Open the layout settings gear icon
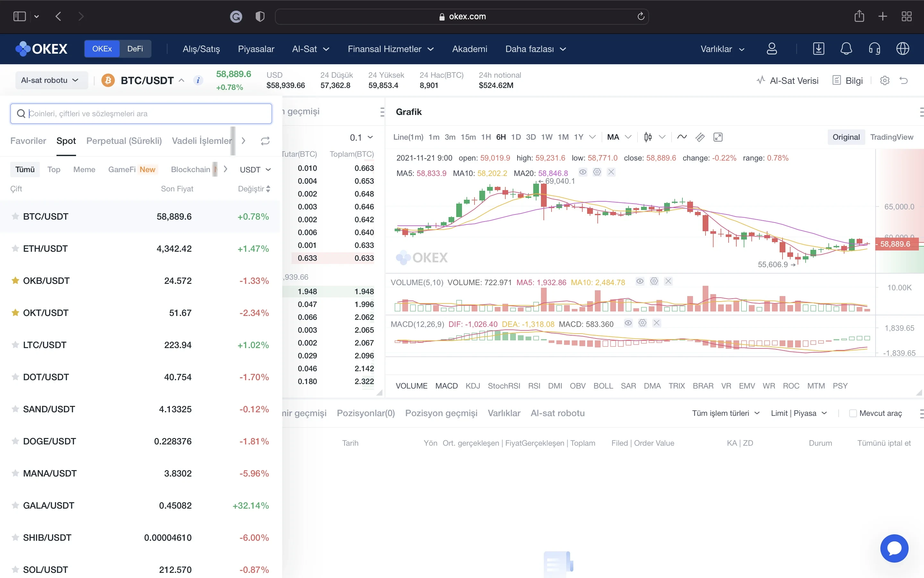Image resolution: width=924 pixels, height=578 pixels. pos(885,80)
